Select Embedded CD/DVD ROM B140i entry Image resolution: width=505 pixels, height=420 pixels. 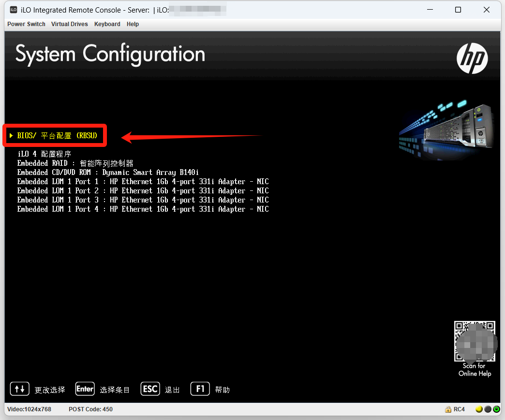coord(108,173)
